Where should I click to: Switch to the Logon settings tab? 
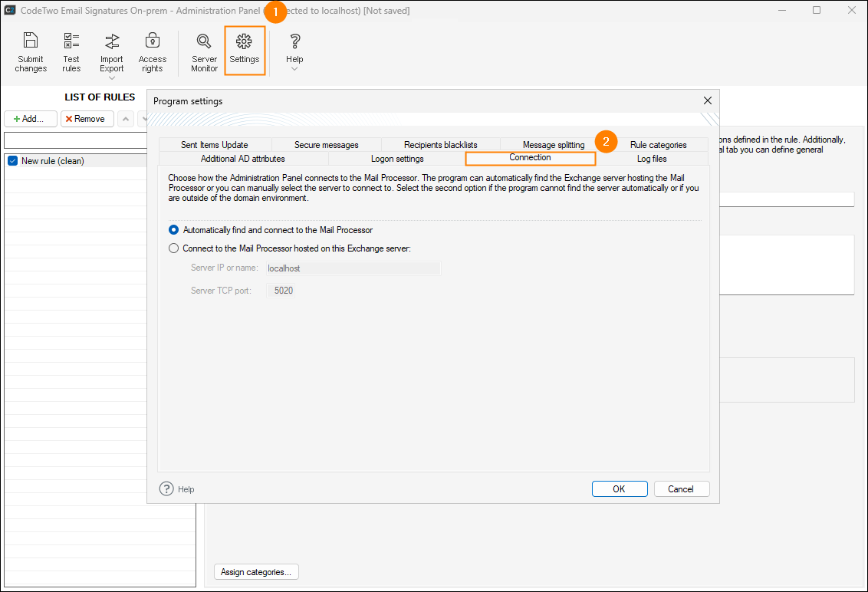coord(397,159)
